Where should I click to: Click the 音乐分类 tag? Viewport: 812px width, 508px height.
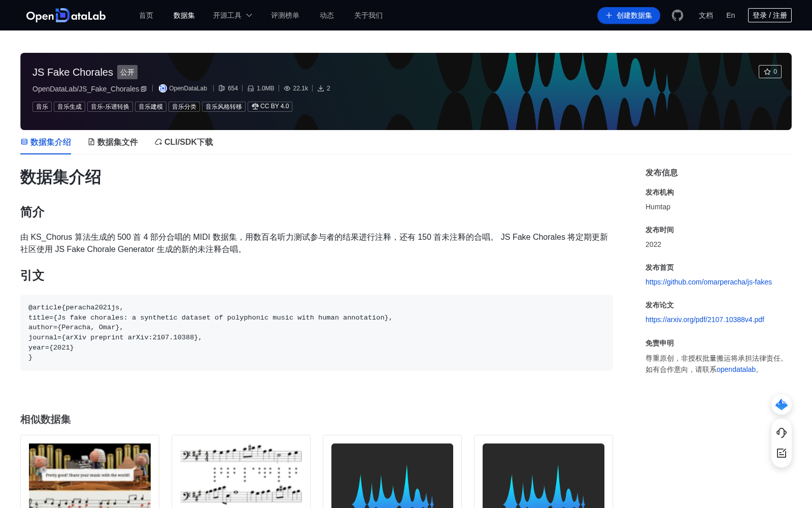(x=184, y=107)
